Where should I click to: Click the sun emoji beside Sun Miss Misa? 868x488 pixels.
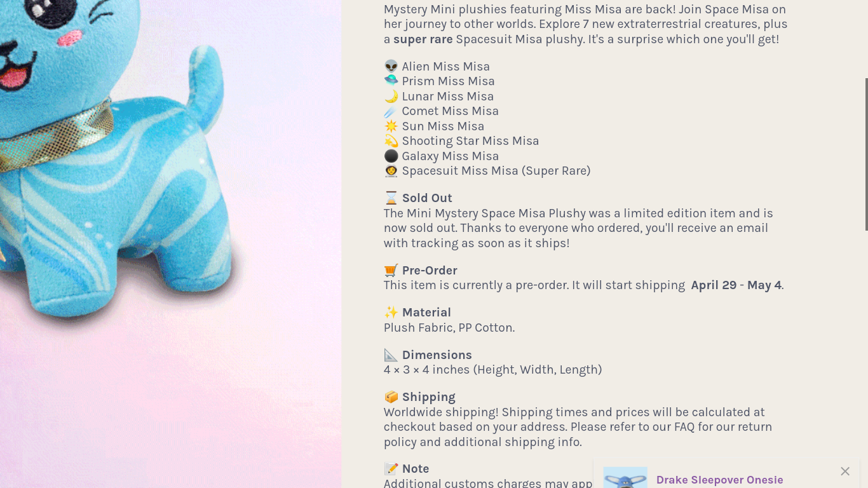[x=391, y=126]
